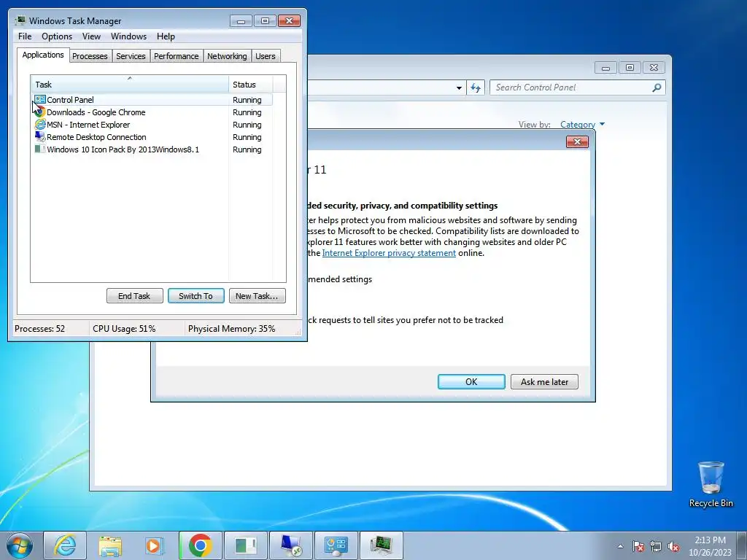Open Internet Explorer from taskbar
This screenshot has height=560, width=747.
(65, 545)
